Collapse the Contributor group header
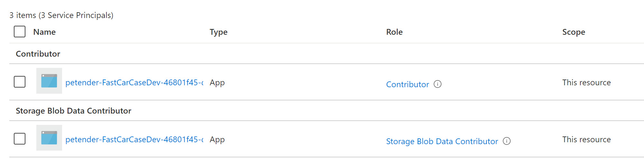Image resolution: width=644 pixels, height=158 pixels. click(38, 54)
